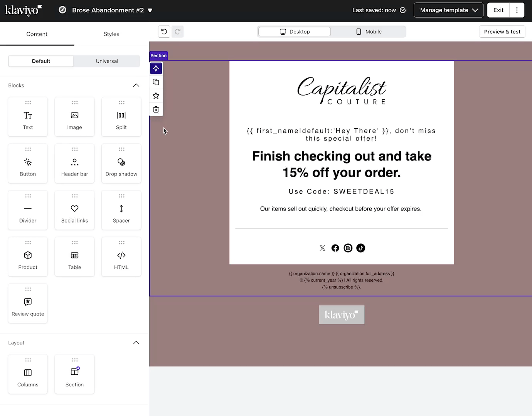The image size is (532, 416).
Task: Select the Text block
Action: click(x=28, y=117)
